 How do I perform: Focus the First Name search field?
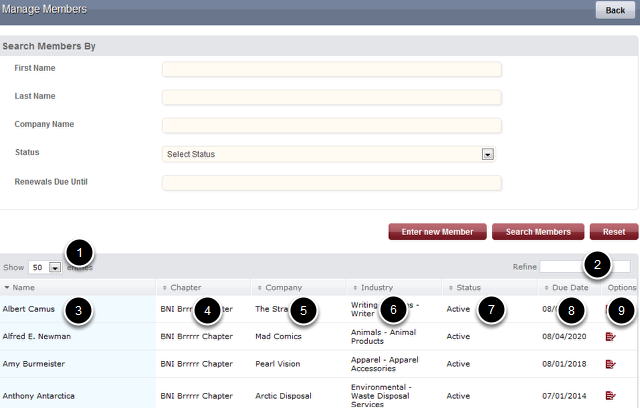tap(331, 70)
